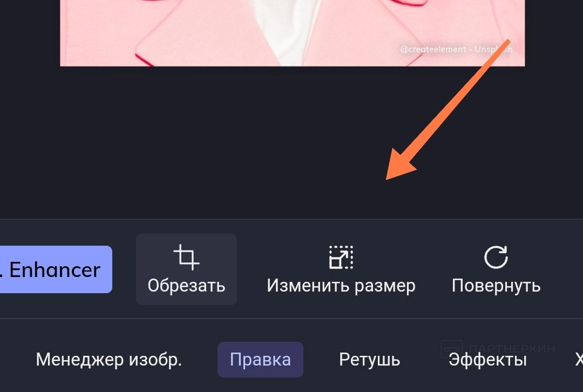Click the ПАРТНЕРКИН watermark text
The width and height of the screenshot is (583, 392).
[512, 348]
